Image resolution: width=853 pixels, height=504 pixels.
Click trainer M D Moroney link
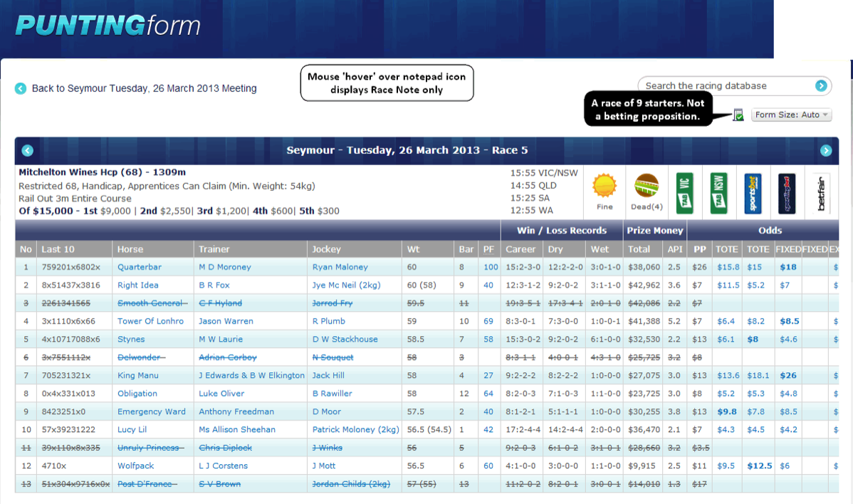(x=224, y=268)
